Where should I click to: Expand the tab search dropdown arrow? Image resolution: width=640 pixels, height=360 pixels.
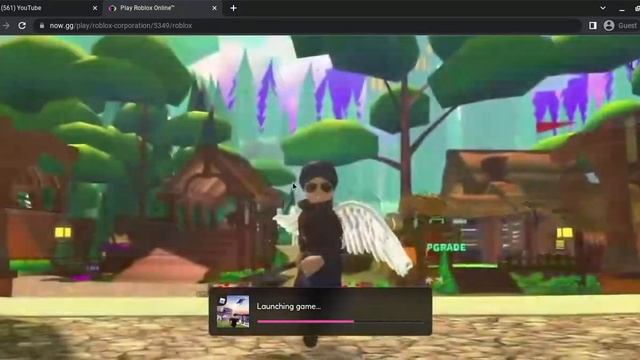(603, 8)
